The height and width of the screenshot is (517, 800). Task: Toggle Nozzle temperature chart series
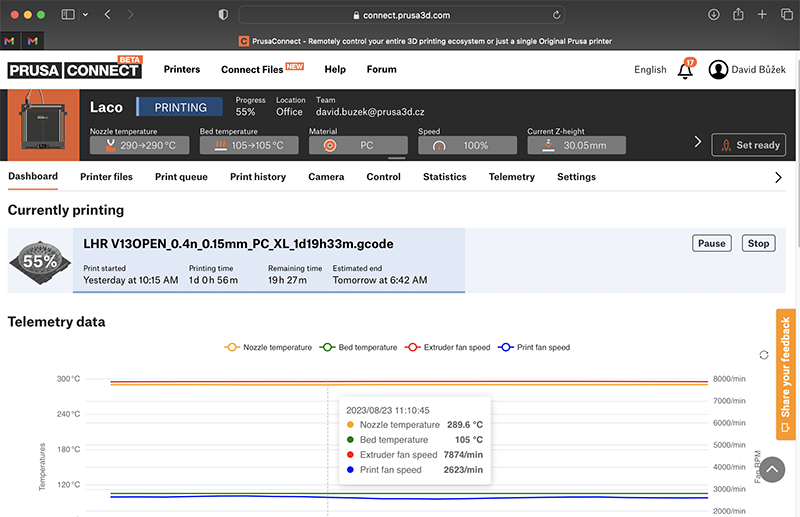[268, 347]
